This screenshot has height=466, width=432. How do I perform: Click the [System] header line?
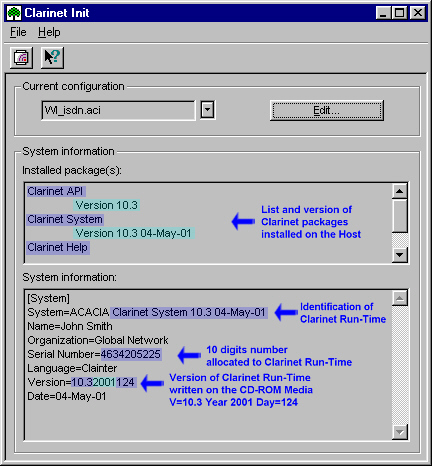click(x=49, y=298)
